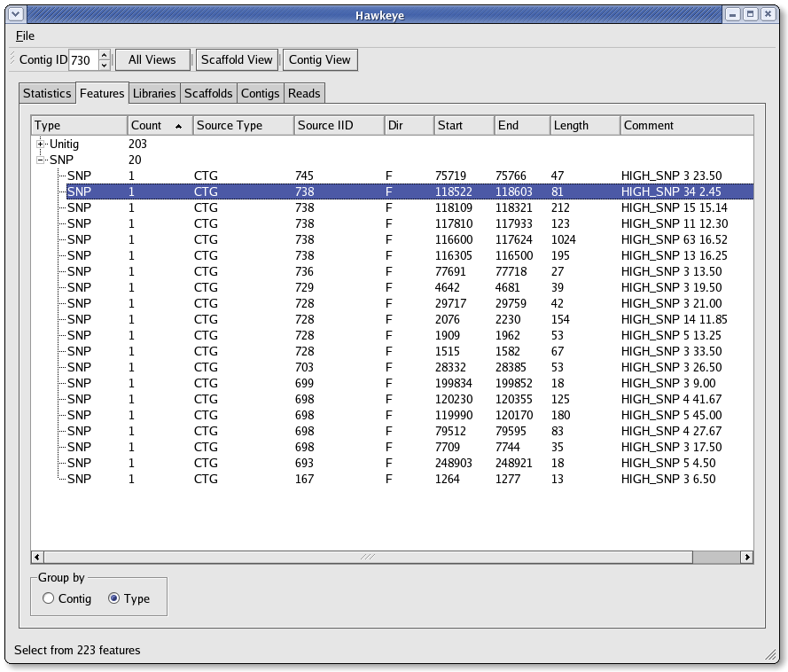The width and height of the screenshot is (788, 672).
Task: Select the Type group-by radio button
Action: click(113, 598)
